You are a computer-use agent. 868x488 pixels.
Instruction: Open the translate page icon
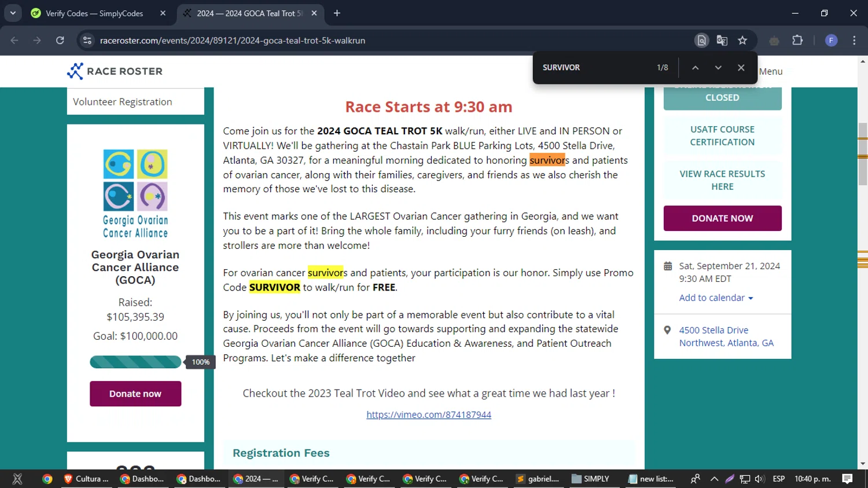722,41
